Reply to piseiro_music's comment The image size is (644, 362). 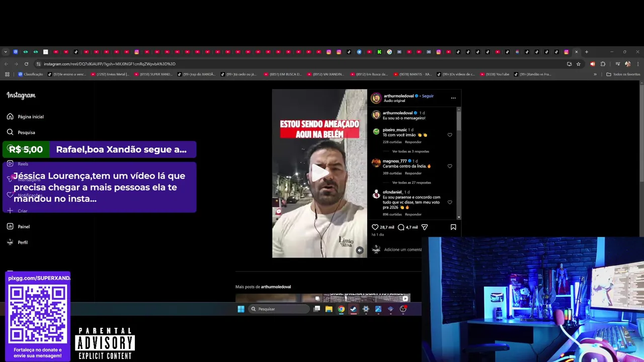pos(413,142)
